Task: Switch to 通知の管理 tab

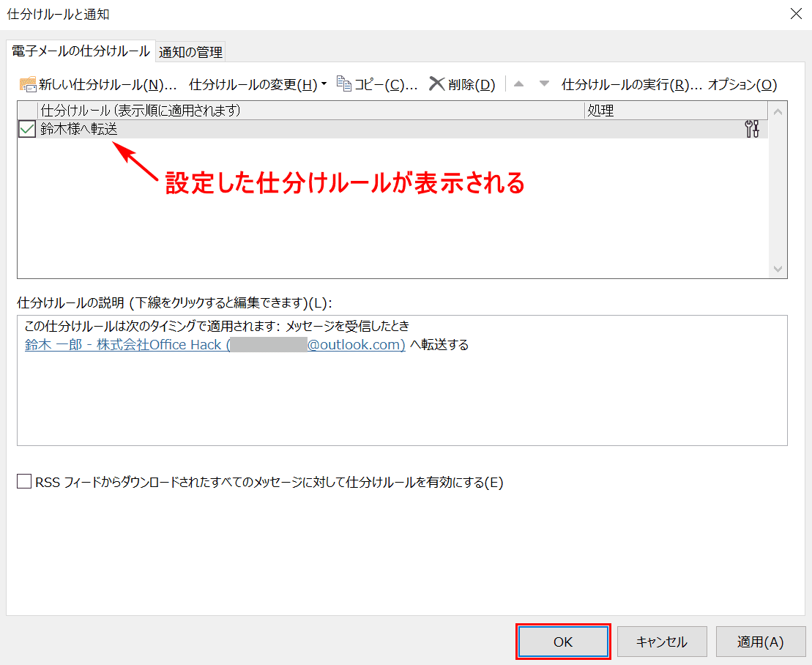Action: [190, 51]
